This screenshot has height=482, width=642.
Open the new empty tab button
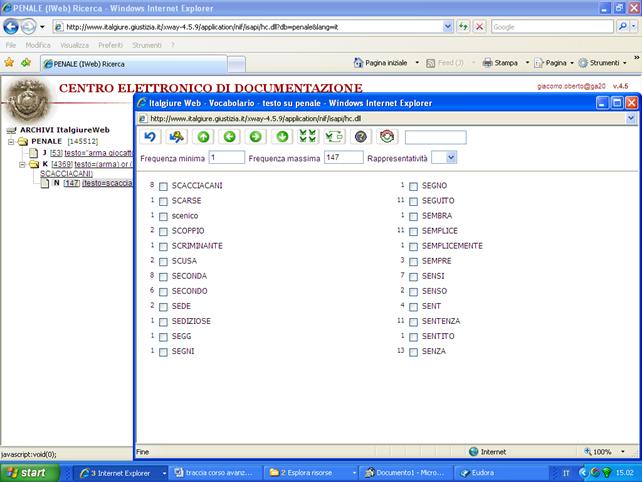(x=236, y=64)
